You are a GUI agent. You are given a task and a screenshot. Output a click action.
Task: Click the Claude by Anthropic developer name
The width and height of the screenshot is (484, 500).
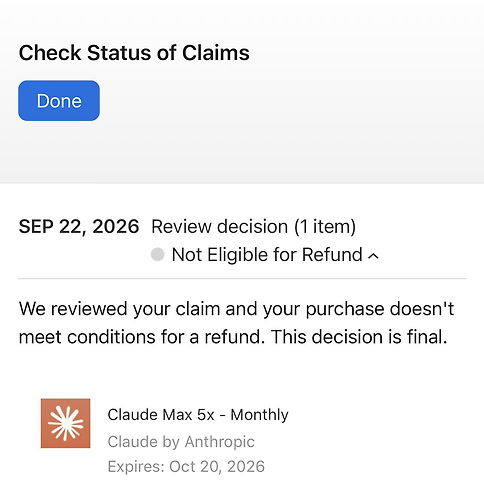point(181,442)
